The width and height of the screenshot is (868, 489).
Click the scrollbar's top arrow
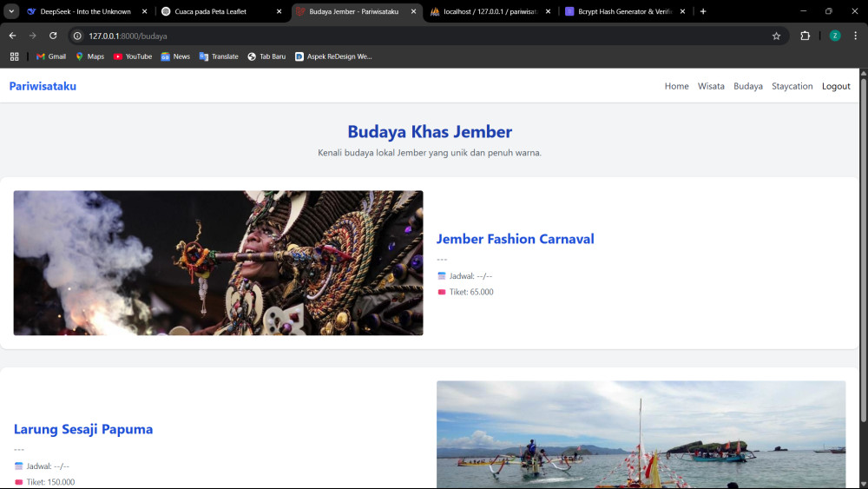pyautogui.click(x=863, y=72)
